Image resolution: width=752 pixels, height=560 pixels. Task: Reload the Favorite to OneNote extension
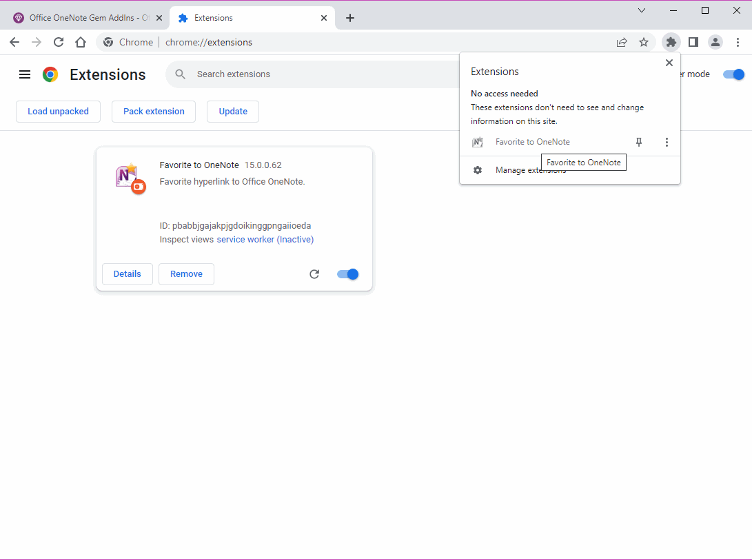click(314, 273)
